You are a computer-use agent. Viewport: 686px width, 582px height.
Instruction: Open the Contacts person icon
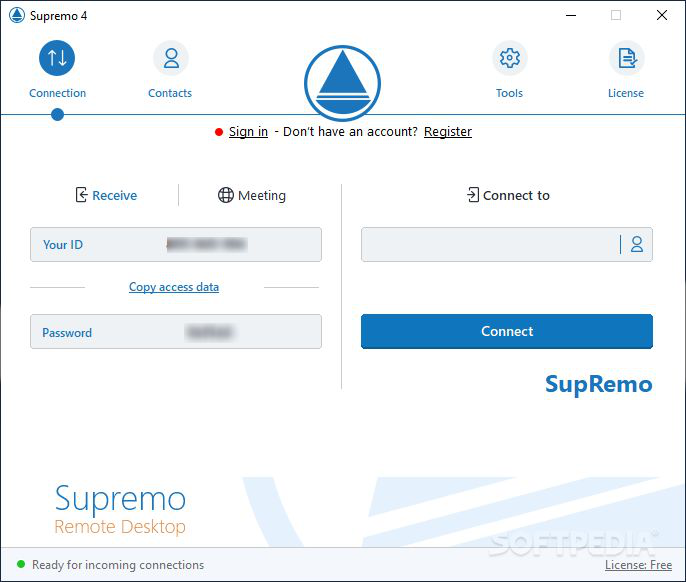pos(171,58)
